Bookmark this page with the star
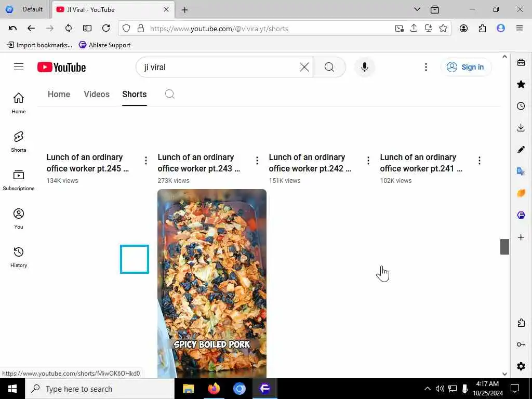This screenshot has width=532, height=399. pyautogui.click(x=443, y=29)
